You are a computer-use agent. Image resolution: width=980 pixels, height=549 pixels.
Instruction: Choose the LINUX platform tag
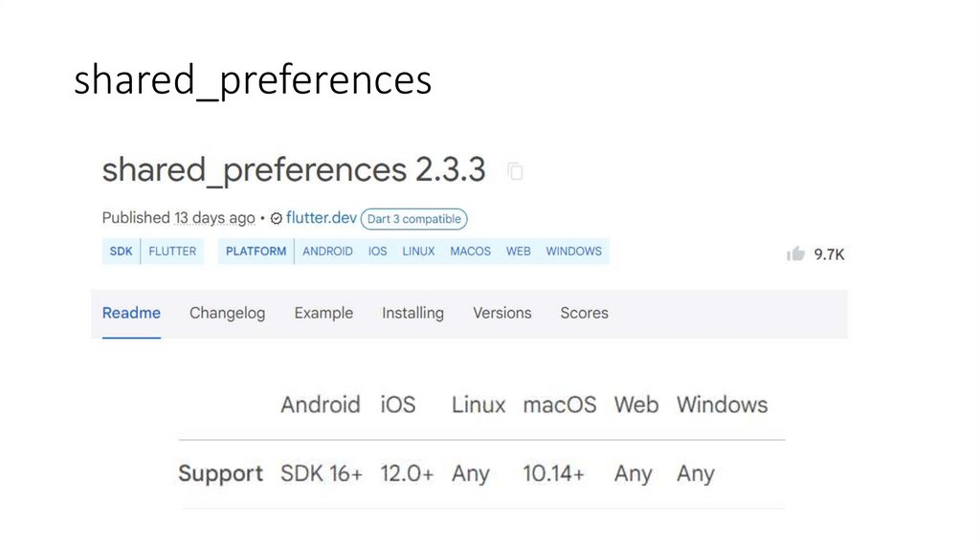[x=418, y=252]
